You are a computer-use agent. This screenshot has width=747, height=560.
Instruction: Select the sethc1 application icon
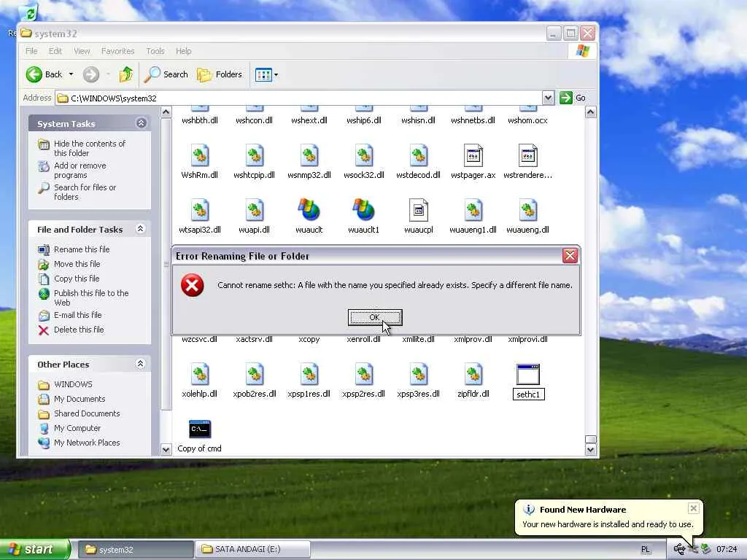[x=528, y=375]
